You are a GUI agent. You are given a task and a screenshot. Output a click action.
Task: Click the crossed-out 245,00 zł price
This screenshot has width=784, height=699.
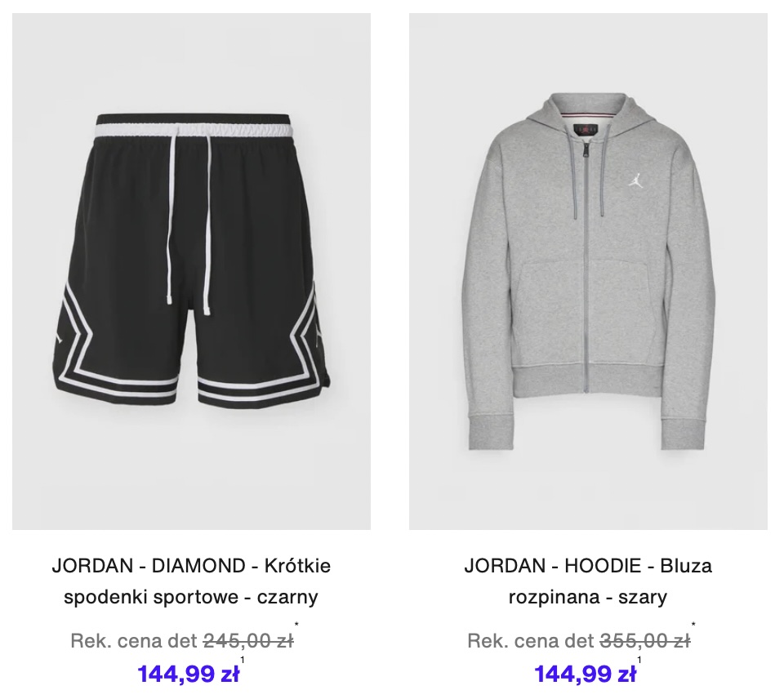[248, 640]
